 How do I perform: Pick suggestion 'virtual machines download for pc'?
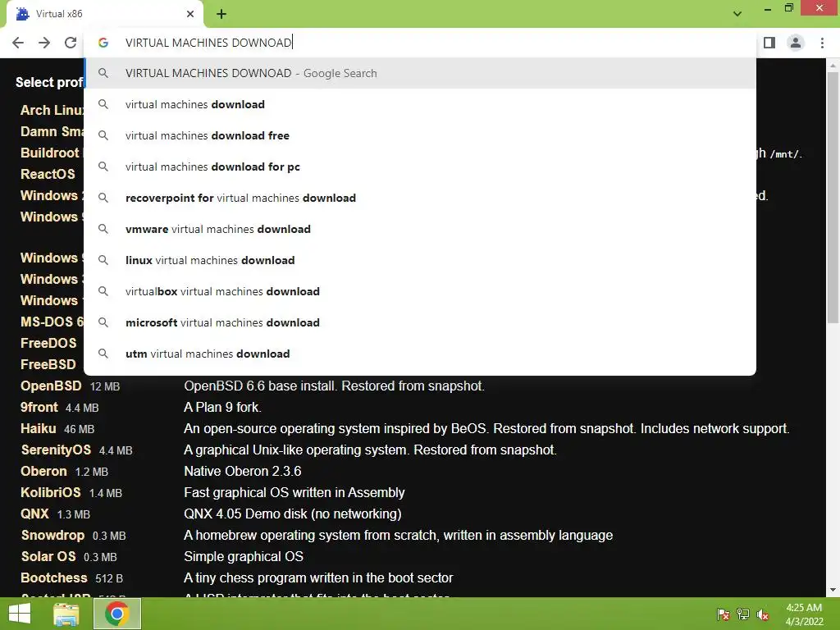tap(420, 167)
